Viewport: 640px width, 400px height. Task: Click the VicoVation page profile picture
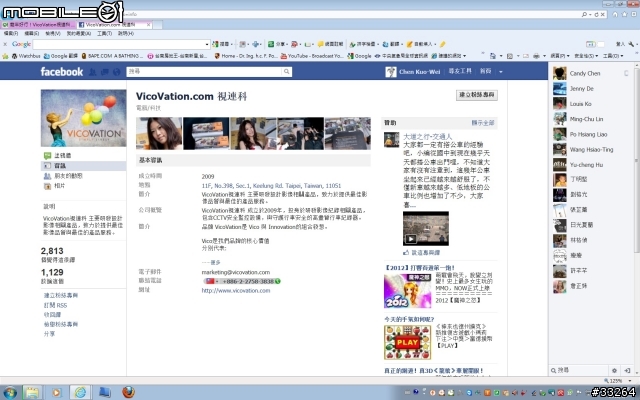click(x=83, y=118)
